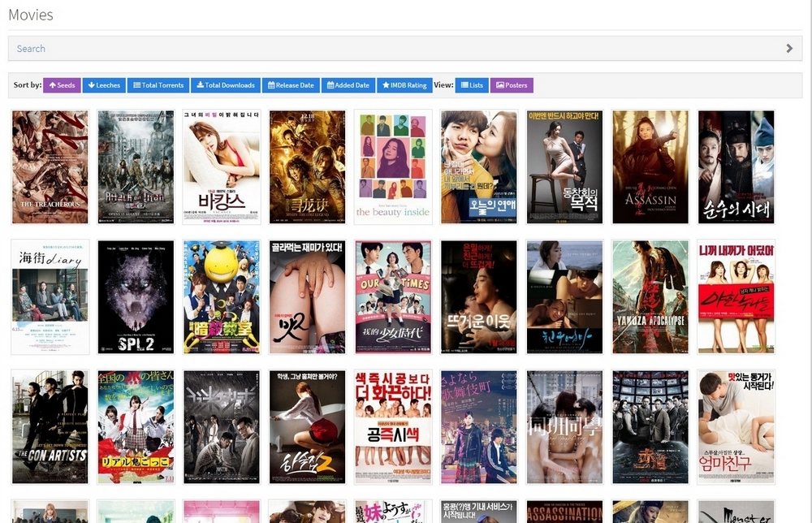This screenshot has width=812, height=523.
Task: Switch to Posters view
Action: pos(512,85)
